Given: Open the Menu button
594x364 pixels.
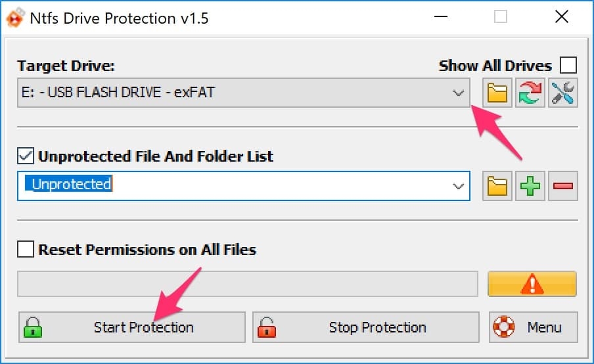Looking at the screenshot, I should tap(533, 327).
